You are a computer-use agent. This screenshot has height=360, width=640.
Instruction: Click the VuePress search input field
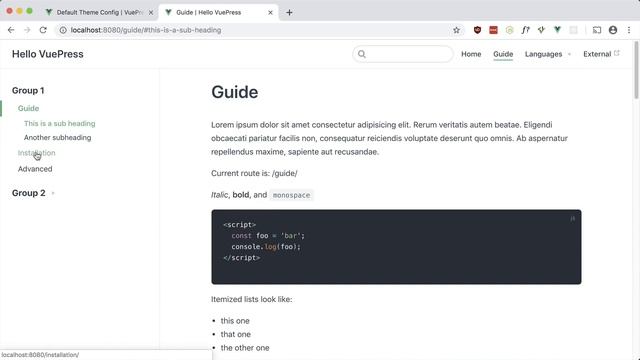point(403,54)
